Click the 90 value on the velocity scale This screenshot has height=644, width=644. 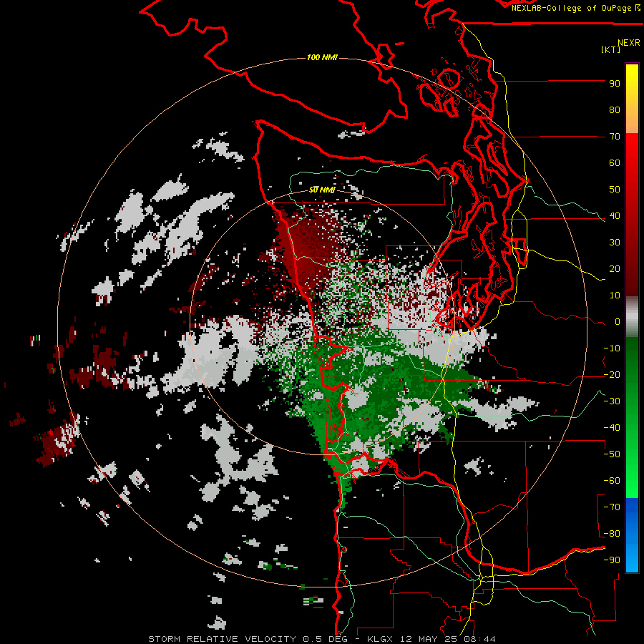click(615, 84)
